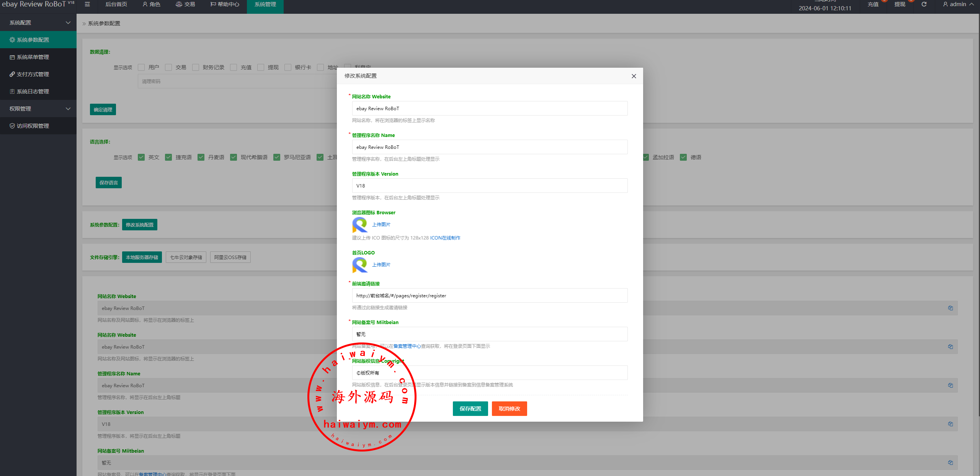Collapse the 系统配置 sidebar section

pos(38,23)
